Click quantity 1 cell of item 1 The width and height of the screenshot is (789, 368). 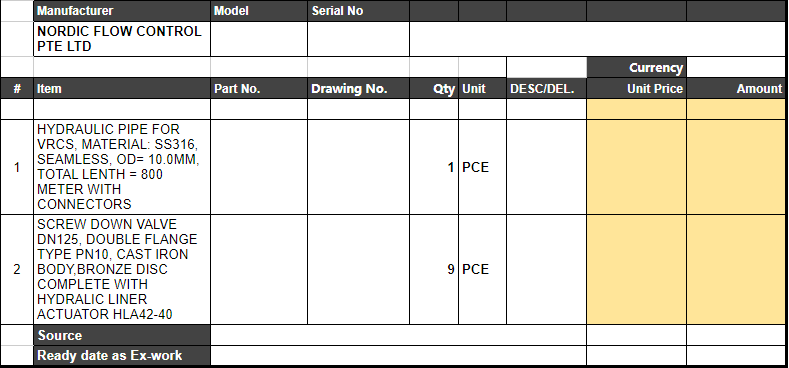coord(434,167)
